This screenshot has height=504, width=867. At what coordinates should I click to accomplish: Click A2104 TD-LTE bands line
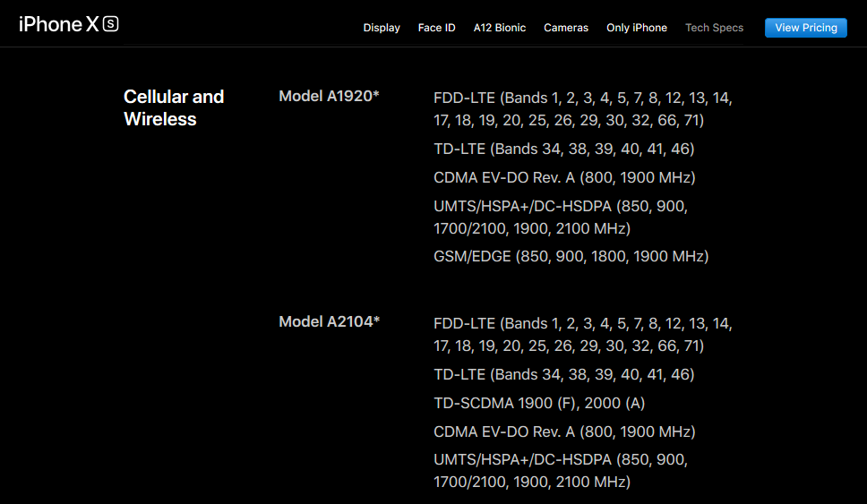point(564,374)
